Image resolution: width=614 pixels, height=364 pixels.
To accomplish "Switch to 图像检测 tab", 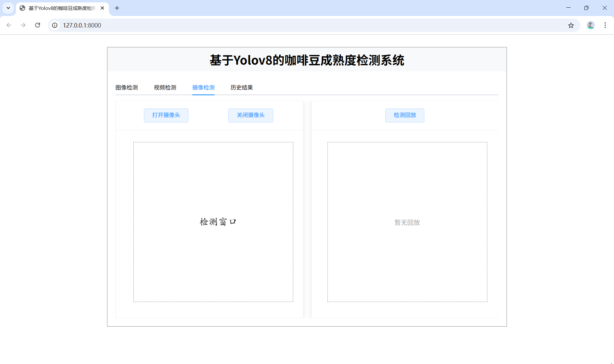I will pos(127,88).
